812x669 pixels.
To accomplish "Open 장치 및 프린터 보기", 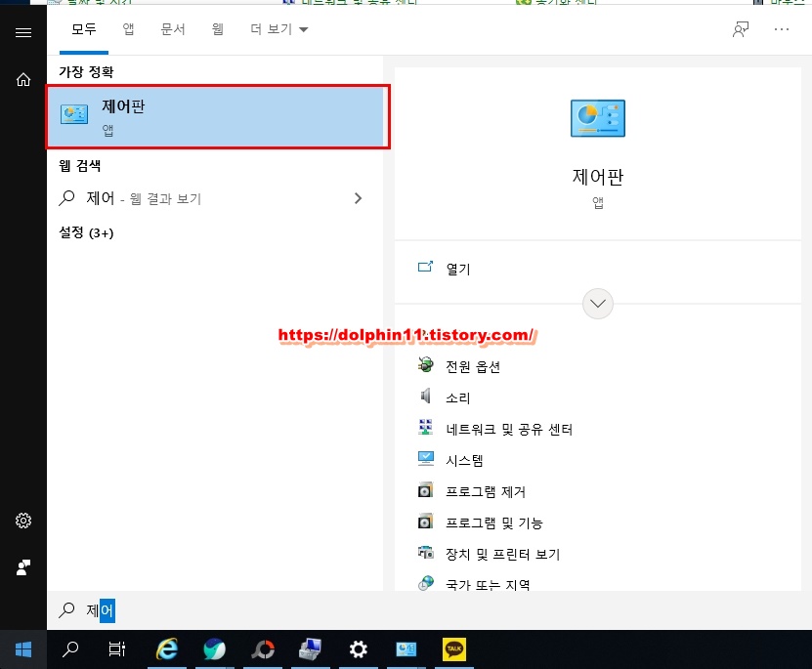I will coord(503,554).
